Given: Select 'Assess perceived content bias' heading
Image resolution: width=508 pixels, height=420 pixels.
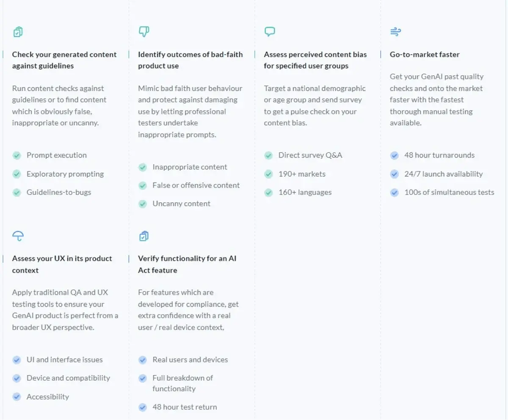Looking at the screenshot, I should pyautogui.click(x=315, y=60).
